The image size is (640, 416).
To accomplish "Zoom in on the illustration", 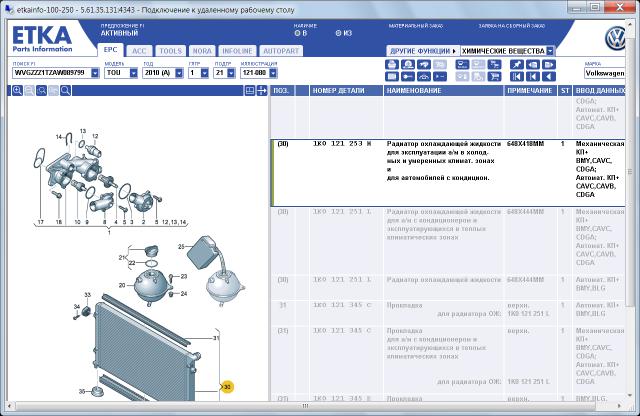I will point(17,91).
